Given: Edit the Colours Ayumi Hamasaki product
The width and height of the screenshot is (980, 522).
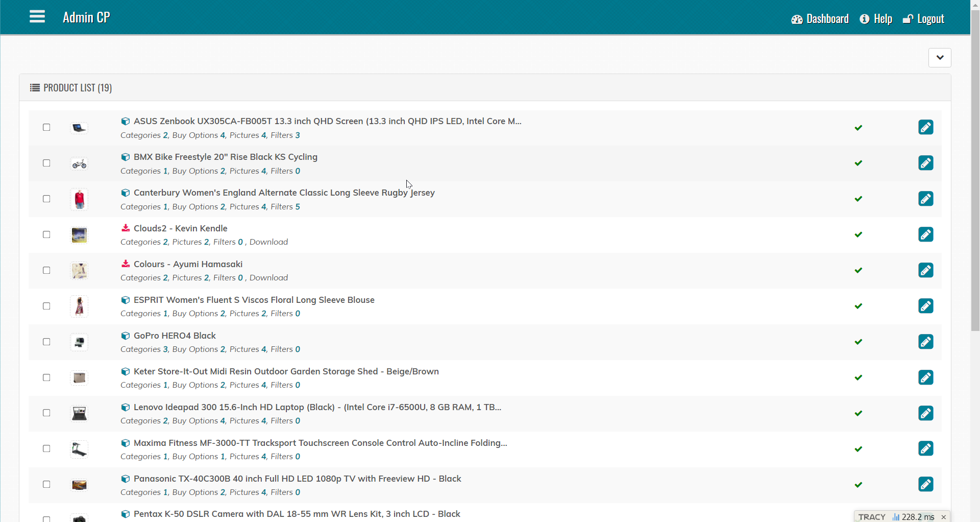Looking at the screenshot, I should point(926,270).
